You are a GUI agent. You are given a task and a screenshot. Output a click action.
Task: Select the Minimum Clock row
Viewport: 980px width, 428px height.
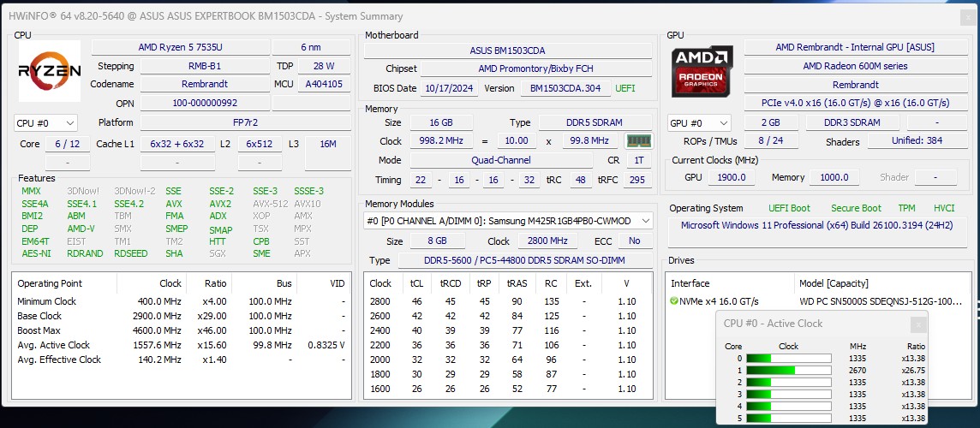click(182, 301)
